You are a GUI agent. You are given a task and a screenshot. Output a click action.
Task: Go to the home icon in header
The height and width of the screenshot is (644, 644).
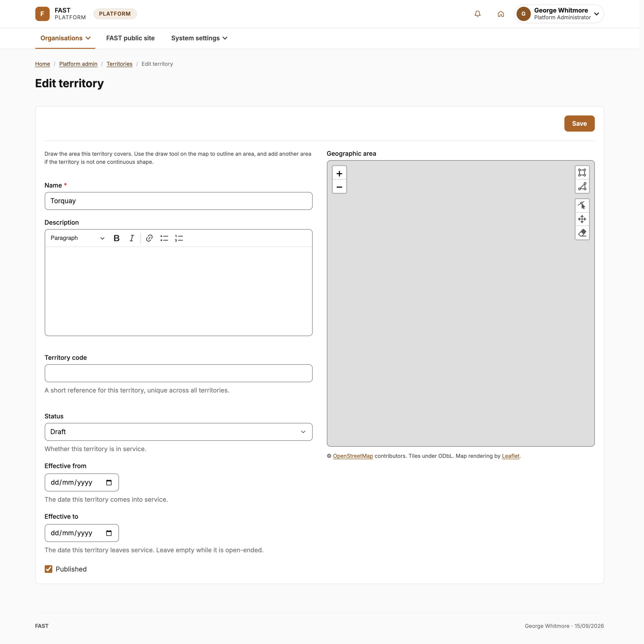click(501, 14)
